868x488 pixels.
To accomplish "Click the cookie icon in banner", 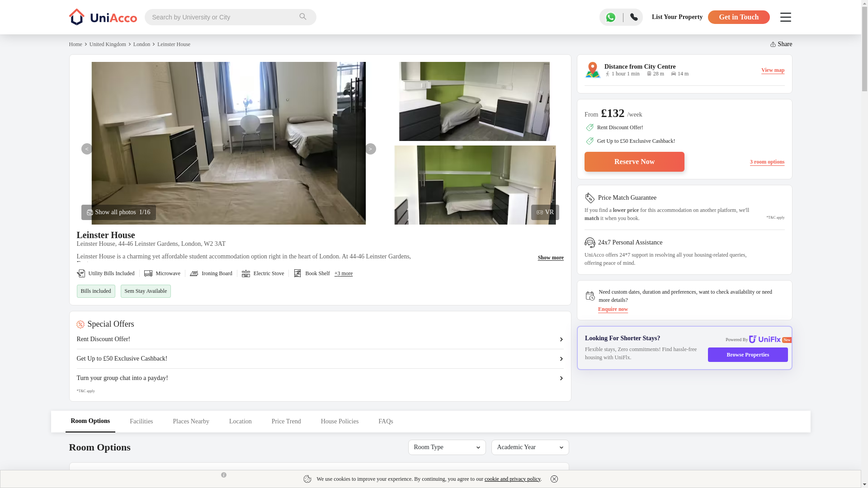I will 307,479.
